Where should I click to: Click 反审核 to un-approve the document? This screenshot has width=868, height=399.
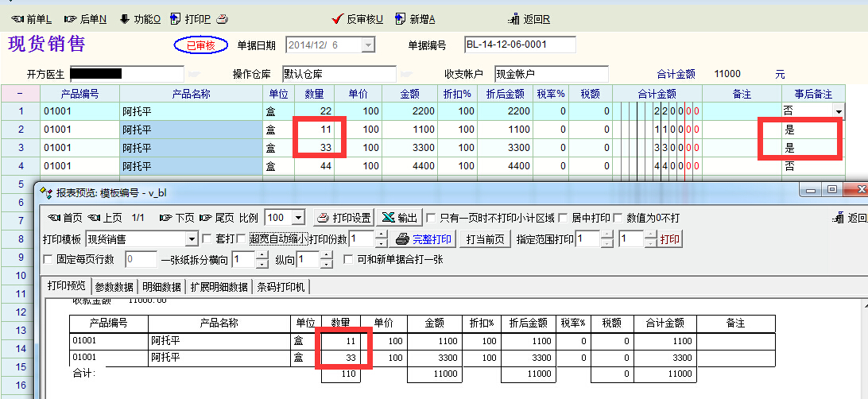pyautogui.click(x=358, y=19)
